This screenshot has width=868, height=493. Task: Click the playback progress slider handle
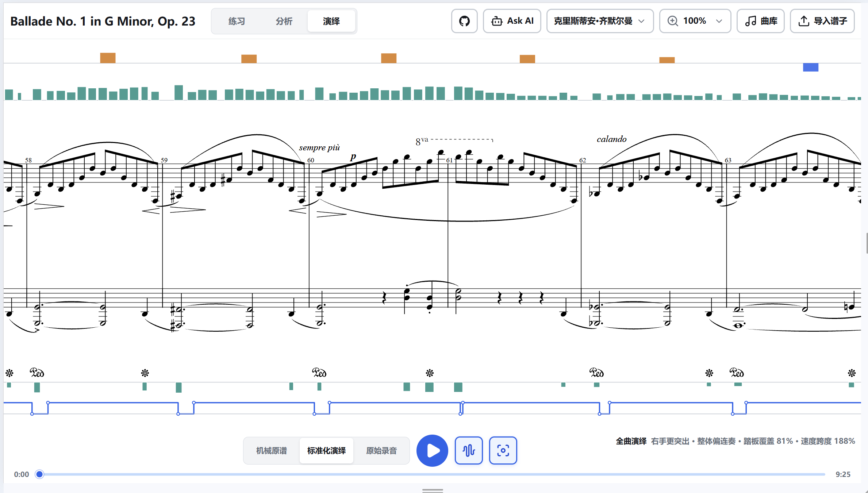pyautogui.click(x=39, y=474)
